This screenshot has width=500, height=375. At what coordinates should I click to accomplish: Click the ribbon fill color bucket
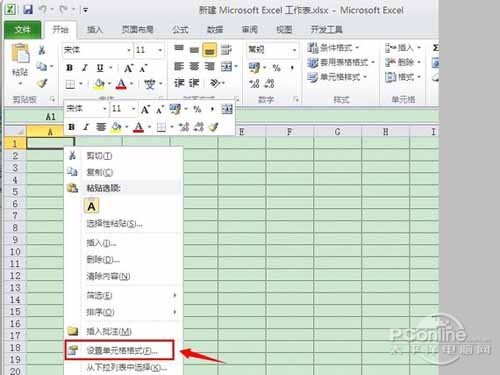click(x=99, y=84)
